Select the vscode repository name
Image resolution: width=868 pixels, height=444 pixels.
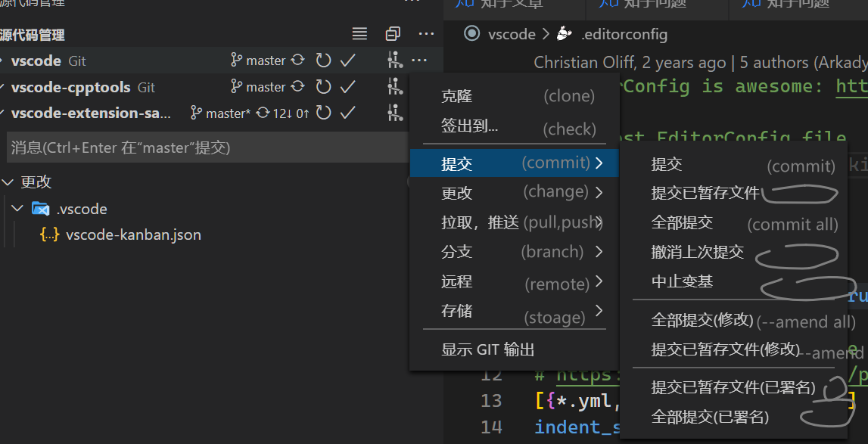pyautogui.click(x=36, y=61)
